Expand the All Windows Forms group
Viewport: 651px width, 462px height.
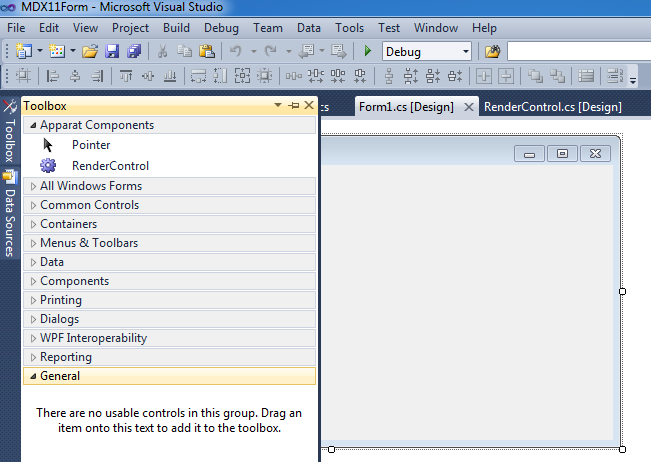(x=33, y=186)
